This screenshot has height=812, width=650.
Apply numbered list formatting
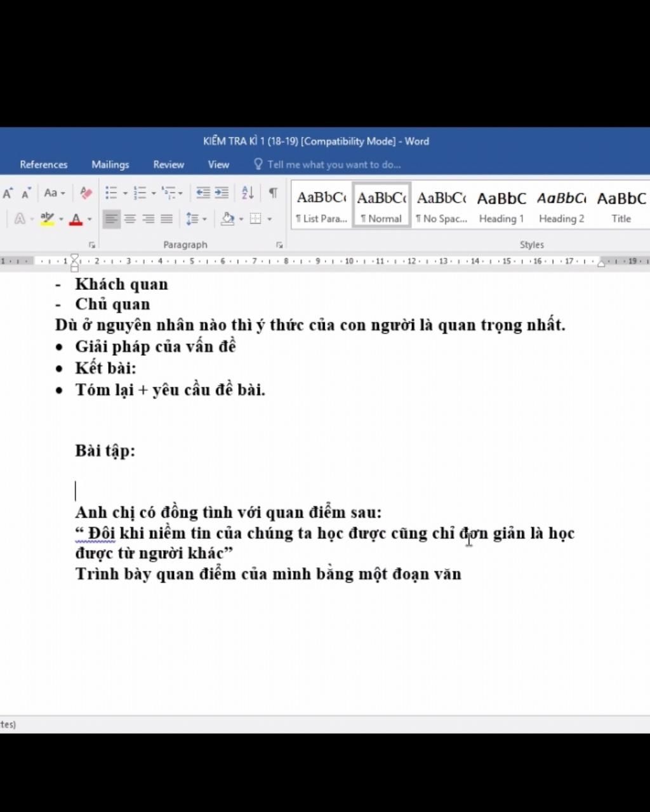coord(140,193)
